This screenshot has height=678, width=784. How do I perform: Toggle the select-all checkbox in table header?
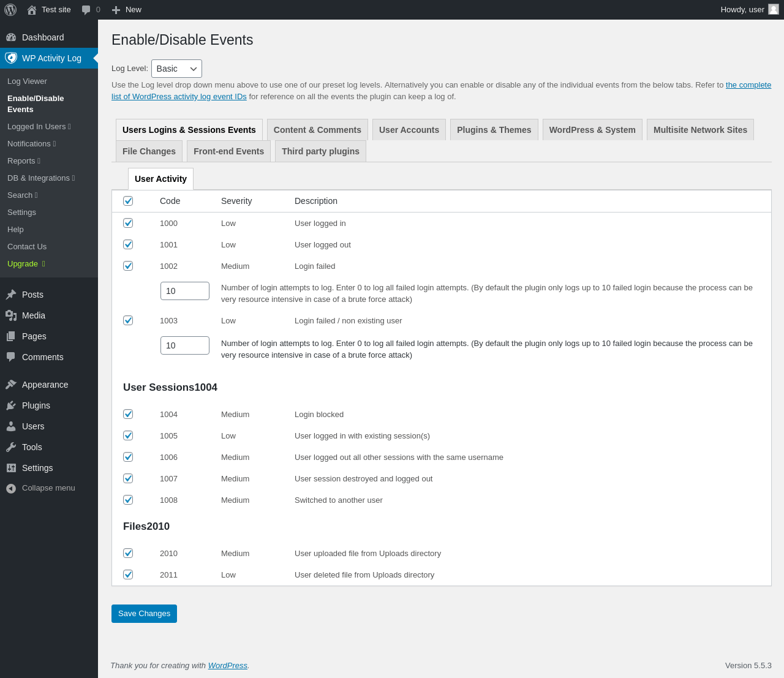[x=128, y=201]
